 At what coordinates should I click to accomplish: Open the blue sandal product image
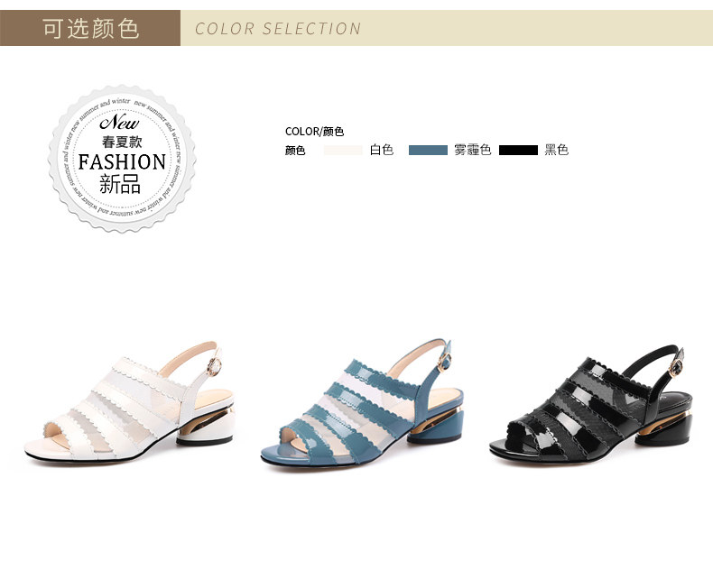pos(363,401)
